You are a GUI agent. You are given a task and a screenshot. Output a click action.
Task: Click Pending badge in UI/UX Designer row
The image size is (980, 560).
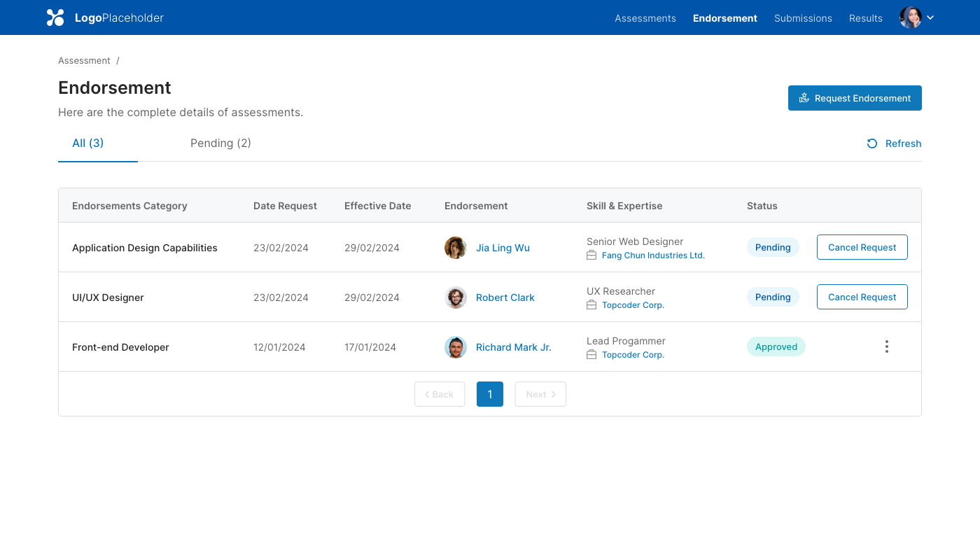[x=773, y=297]
